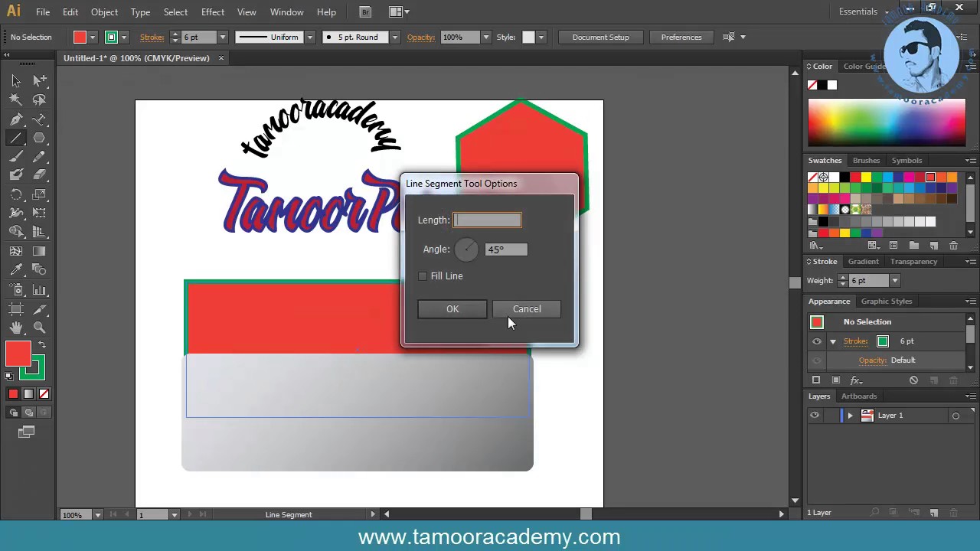Swap fill and stroke colors
The image size is (980, 551).
click(x=42, y=346)
